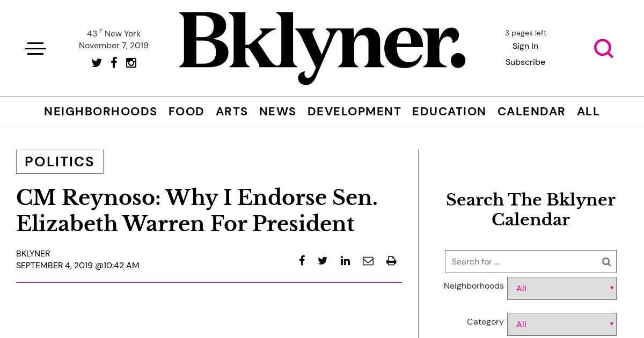Viewport: 644px width, 338px height.
Task: Share article on Facebook
Action: tap(302, 261)
